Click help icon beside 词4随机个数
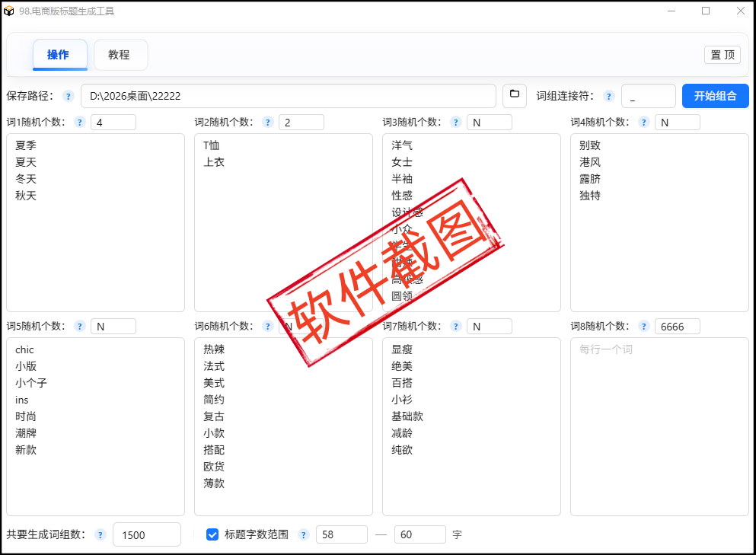756x555 pixels. (644, 123)
